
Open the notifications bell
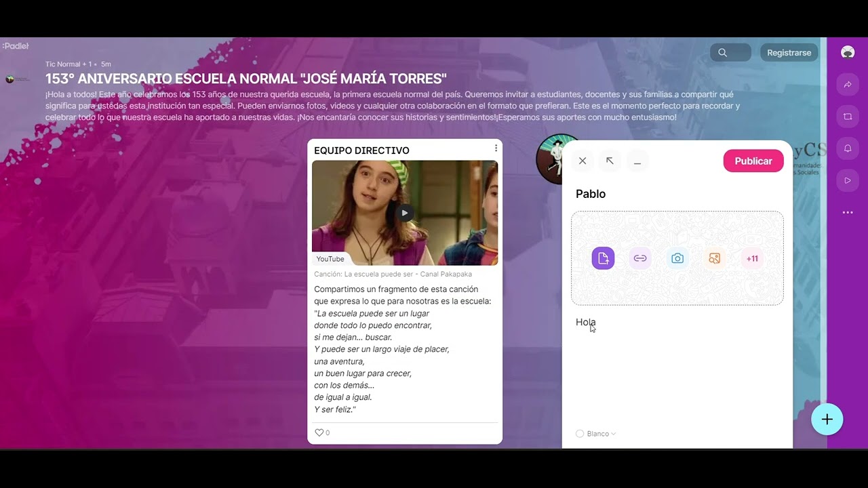pos(848,148)
